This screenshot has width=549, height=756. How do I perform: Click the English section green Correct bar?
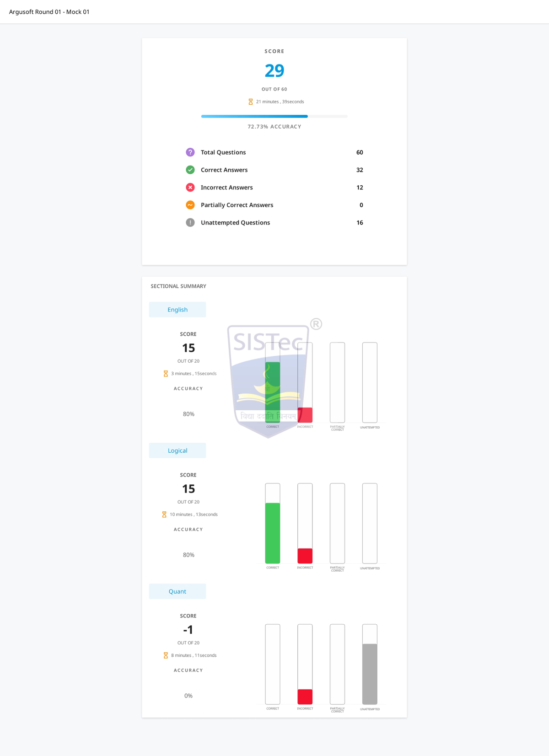pos(273,392)
